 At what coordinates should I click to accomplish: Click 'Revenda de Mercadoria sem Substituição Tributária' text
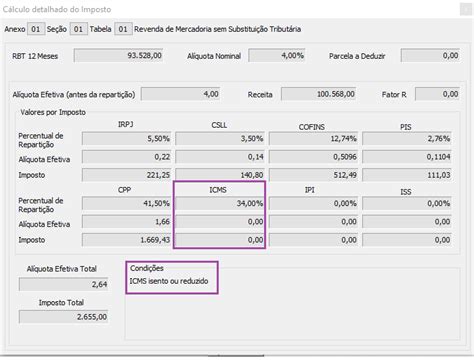tap(217, 29)
